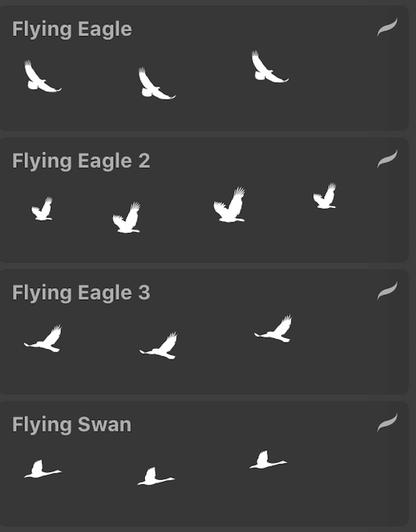416x532 pixels.
Task: Click rightmost eagle silhouette in Flying Eagle 2
Action: [324, 196]
